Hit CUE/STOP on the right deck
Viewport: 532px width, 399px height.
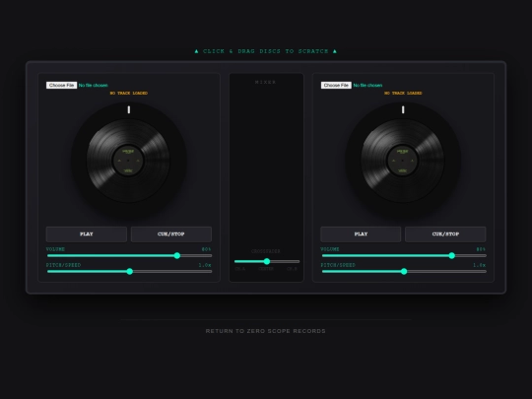[x=445, y=234]
